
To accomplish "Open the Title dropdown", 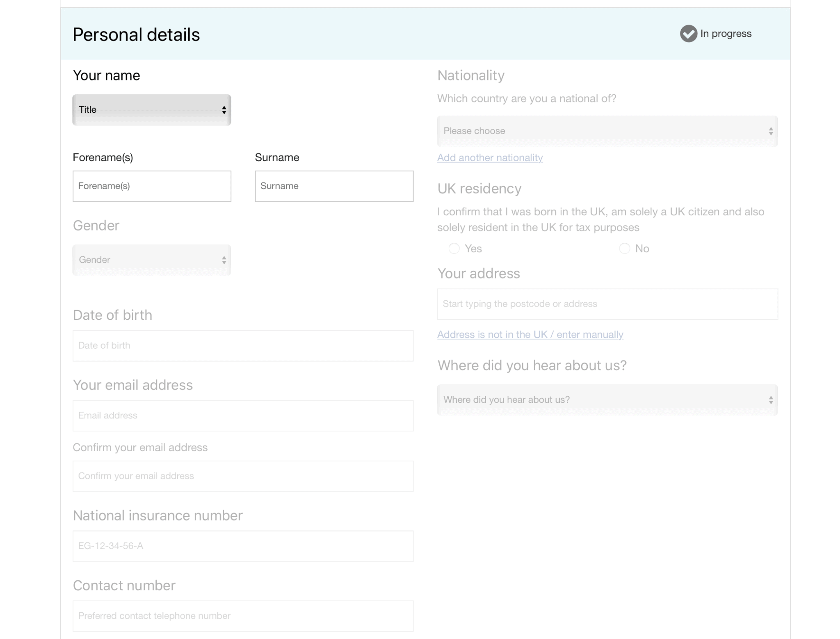I will click(152, 110).
